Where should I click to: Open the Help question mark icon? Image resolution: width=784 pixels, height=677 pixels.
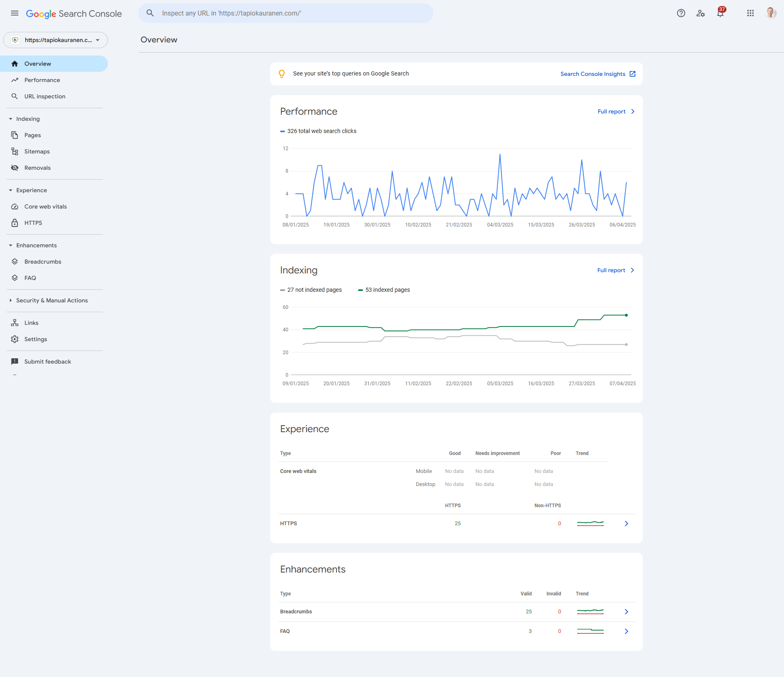(681, 13)
